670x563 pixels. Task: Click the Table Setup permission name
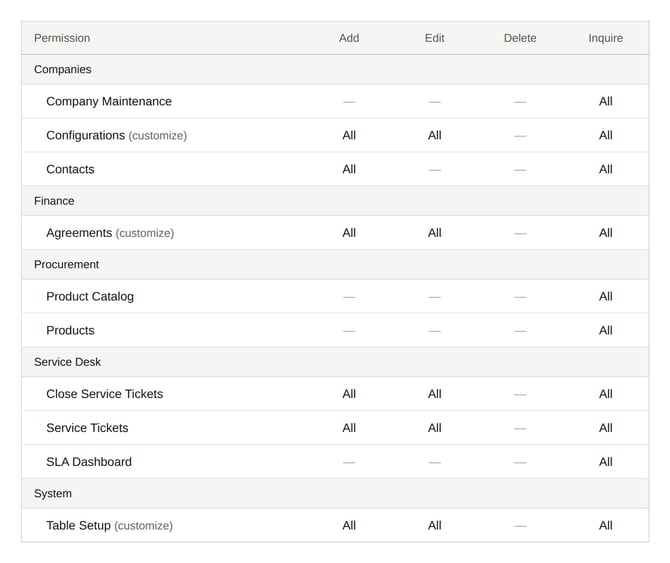(x=78, y=525)
